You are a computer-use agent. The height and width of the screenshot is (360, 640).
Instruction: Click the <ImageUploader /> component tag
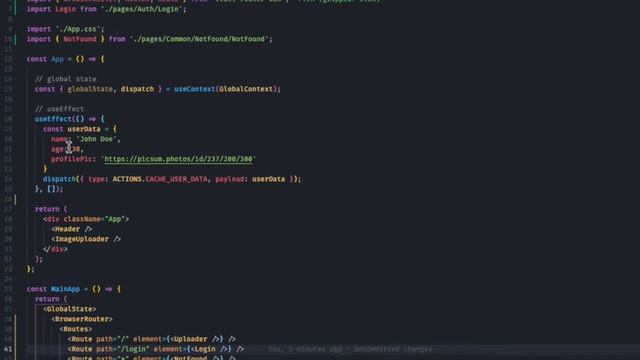point(86,239)
